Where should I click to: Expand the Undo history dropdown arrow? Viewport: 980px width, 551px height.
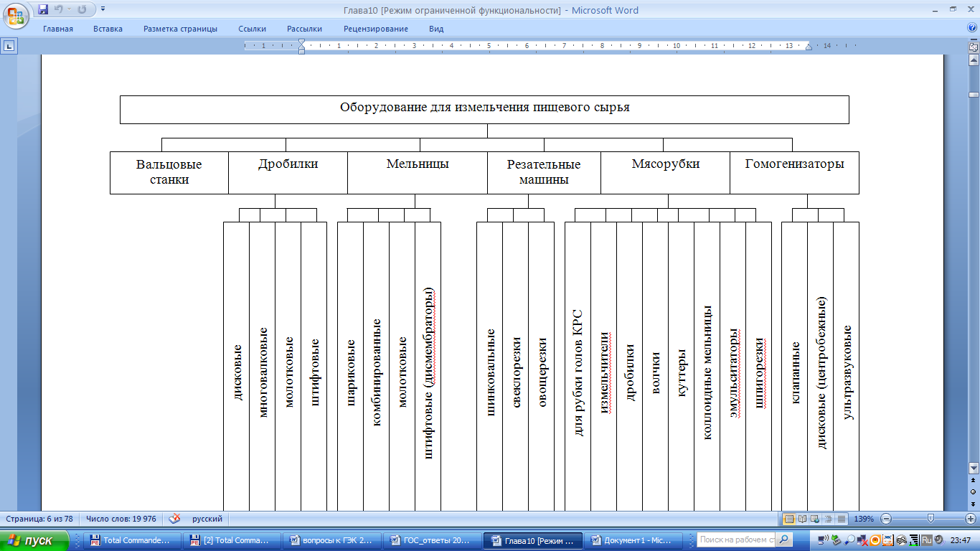tap(67, 9)
